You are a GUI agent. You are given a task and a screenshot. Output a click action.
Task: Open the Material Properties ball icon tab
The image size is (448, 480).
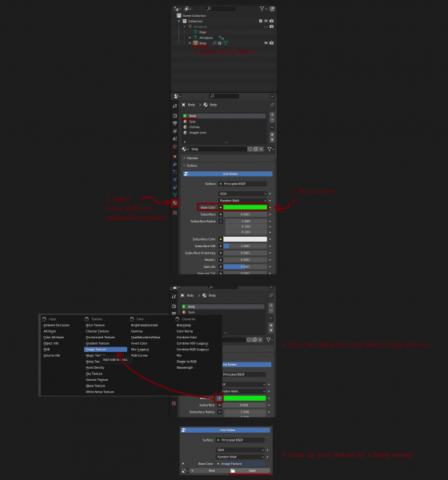pyautogui.click(x=175, y=202)
